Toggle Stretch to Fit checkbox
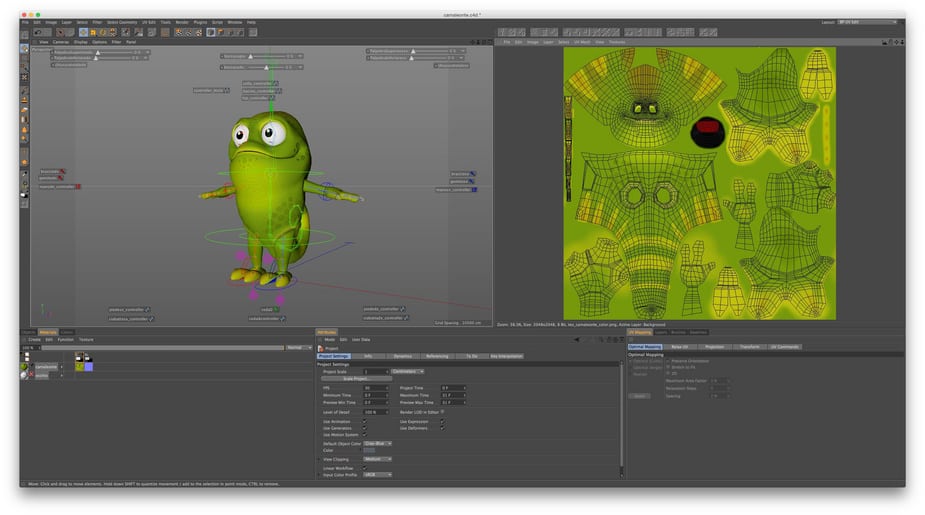Screen dimensions: 925x515 point(668,367)
